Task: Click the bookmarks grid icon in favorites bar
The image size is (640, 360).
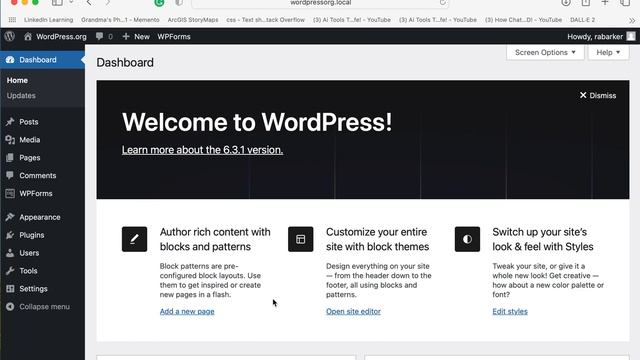Action: point(12,20)
